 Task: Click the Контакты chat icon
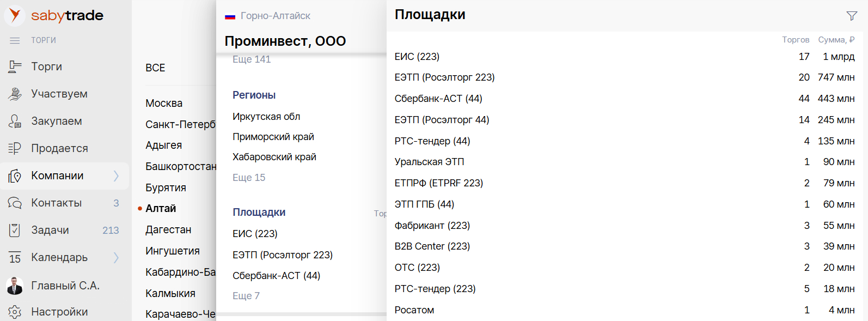click(15, 203)
